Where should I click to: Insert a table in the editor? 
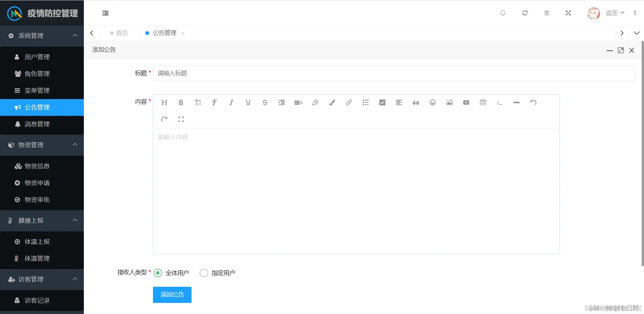coord(483,102)
